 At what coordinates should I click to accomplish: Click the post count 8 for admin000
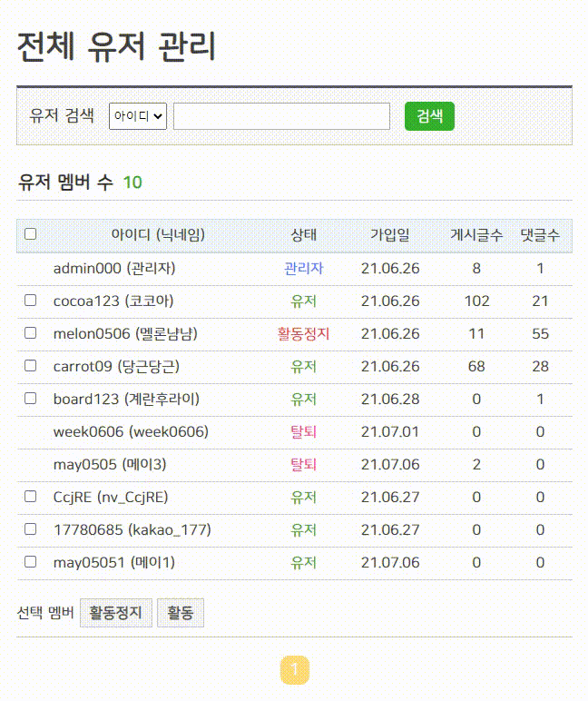[x=476, y=268]
